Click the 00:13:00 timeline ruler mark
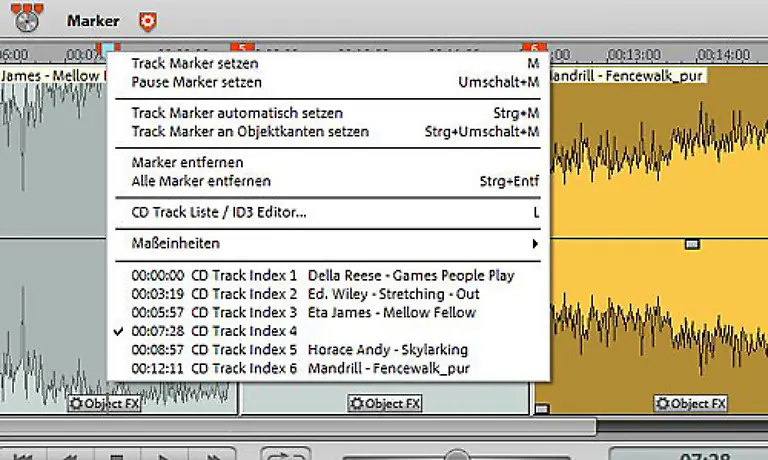This screenshot has width=768, height=460. tap(634, 54)
